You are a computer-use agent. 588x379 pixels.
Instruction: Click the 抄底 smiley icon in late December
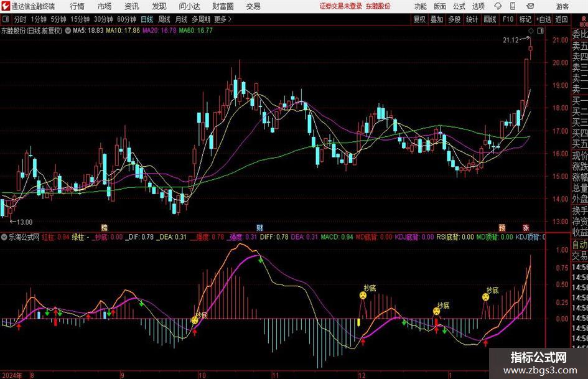point(437,311)
